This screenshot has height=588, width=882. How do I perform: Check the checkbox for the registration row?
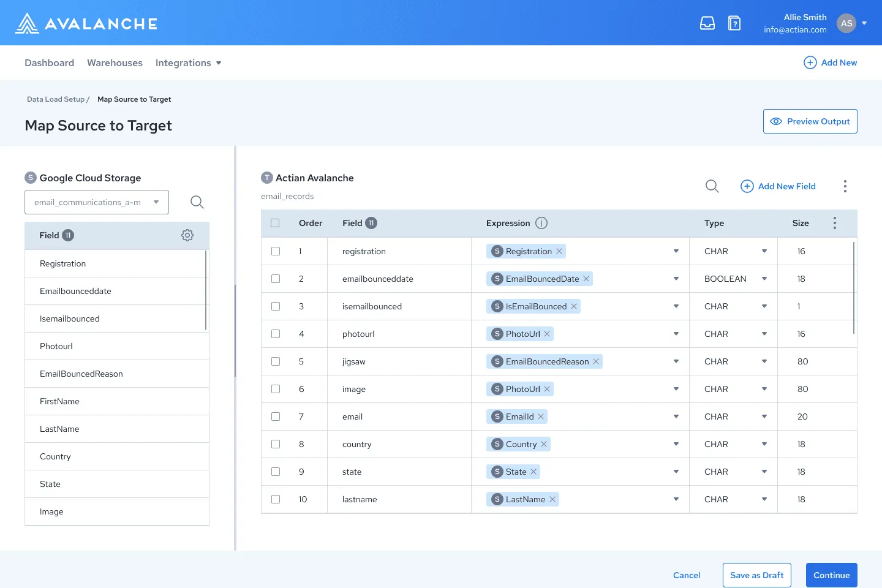click(x=275, y=251)
